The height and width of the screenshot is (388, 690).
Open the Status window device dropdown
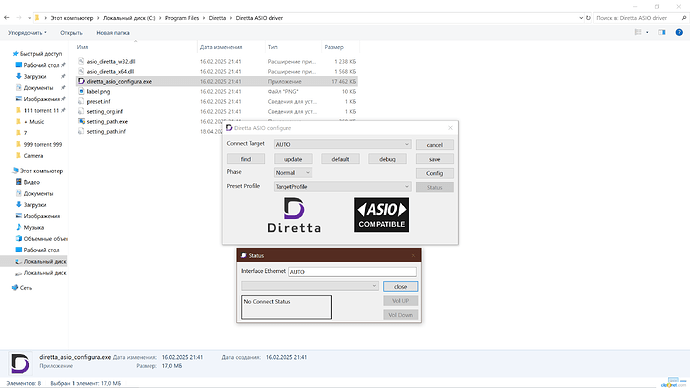(310, 286)
